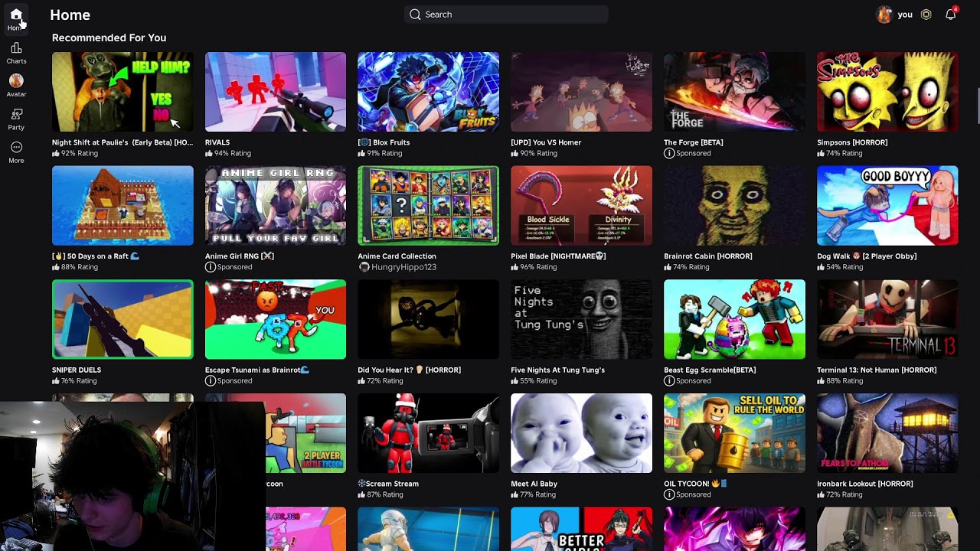
Task: Open the Brainrot Cabin [HORROR] thumbnail
Action: pyautogui.click(x=734, y=206)
